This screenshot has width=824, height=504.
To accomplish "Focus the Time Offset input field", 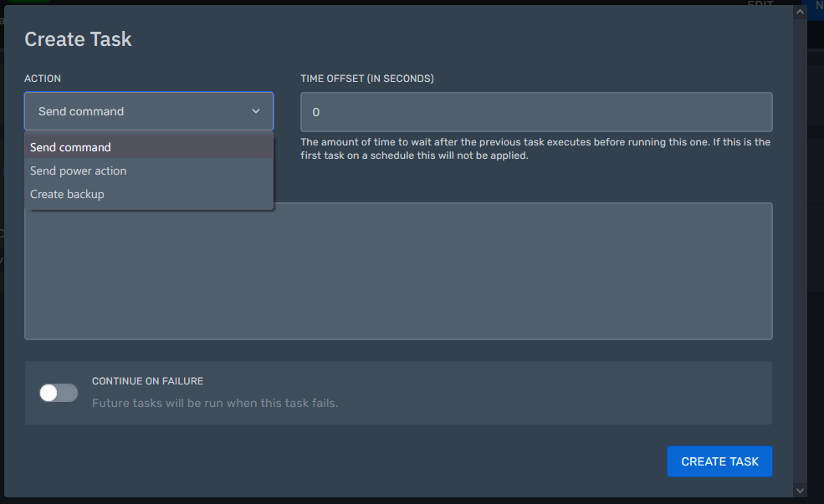I will pyautogui.click(x=536, y=112).
